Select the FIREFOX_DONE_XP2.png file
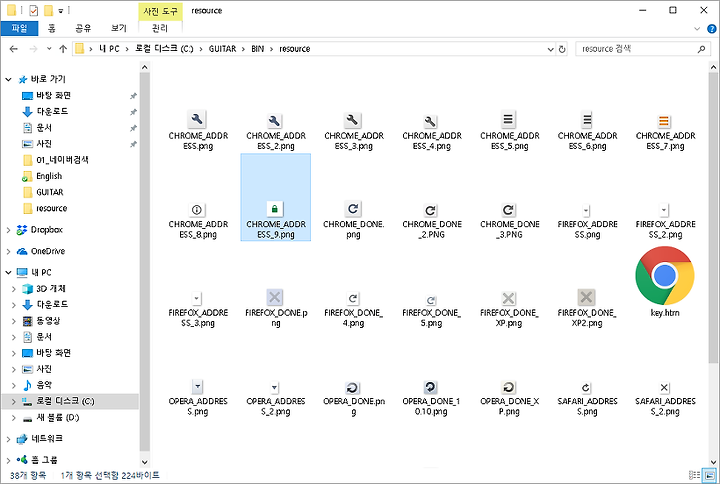720x484 pixels. [587, 309]
